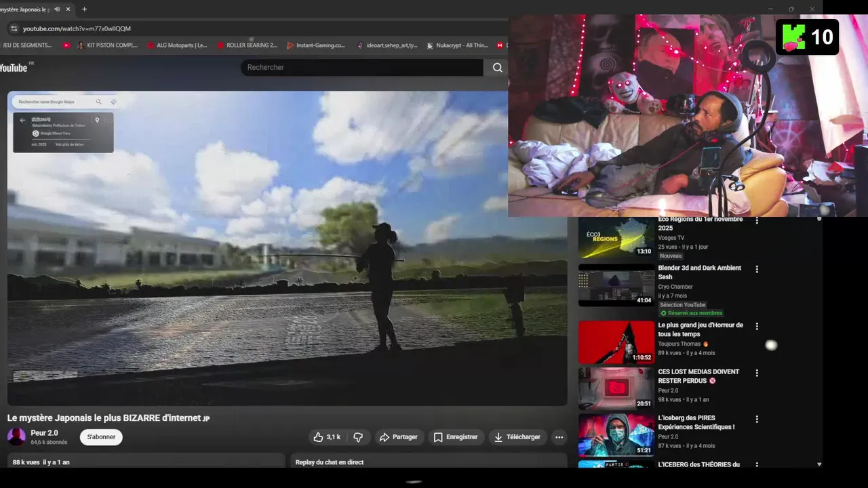The image size is (868, 488).
Task: Click the video player to pause
Action: [x=287, y=248]
